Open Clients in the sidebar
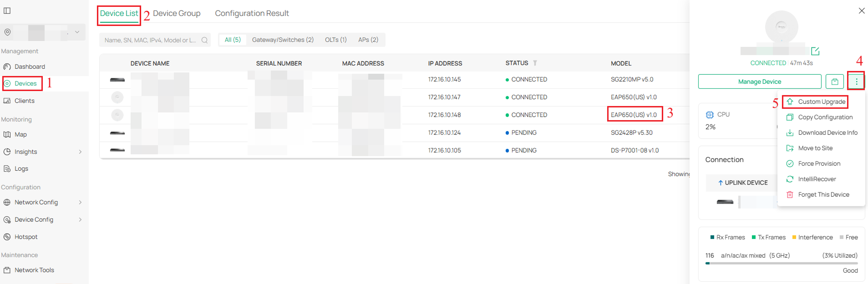 coord(24,100)
